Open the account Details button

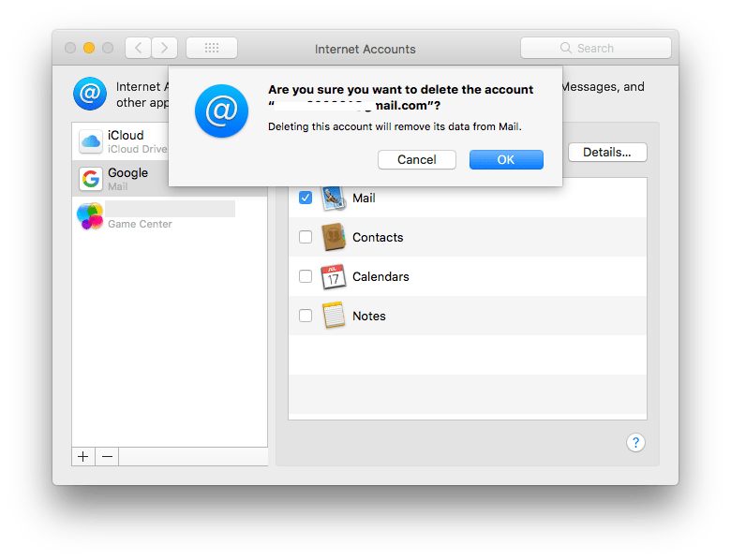click(x=607, y=152)
